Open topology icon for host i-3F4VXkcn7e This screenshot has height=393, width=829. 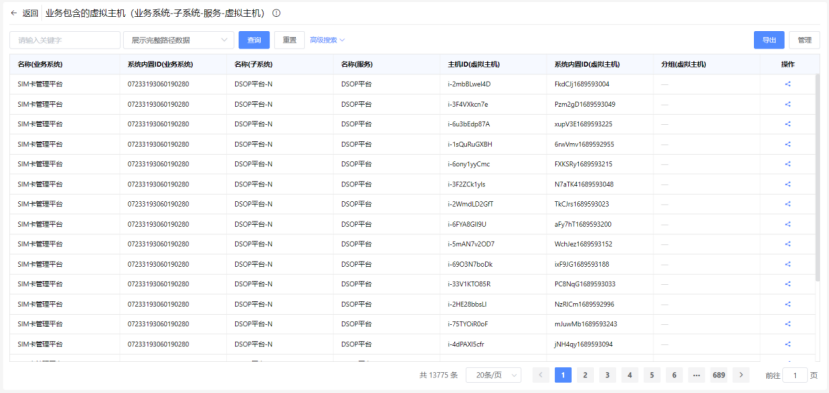788,104
